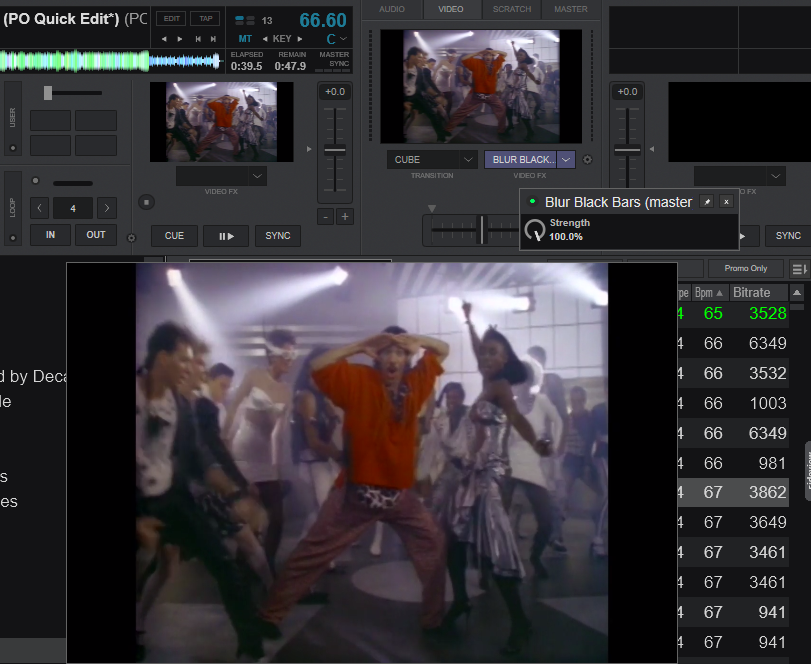This screenshot has width=811, height=664.
Task: Step the left deck's first small back arrow
Action: click(164, 39)
